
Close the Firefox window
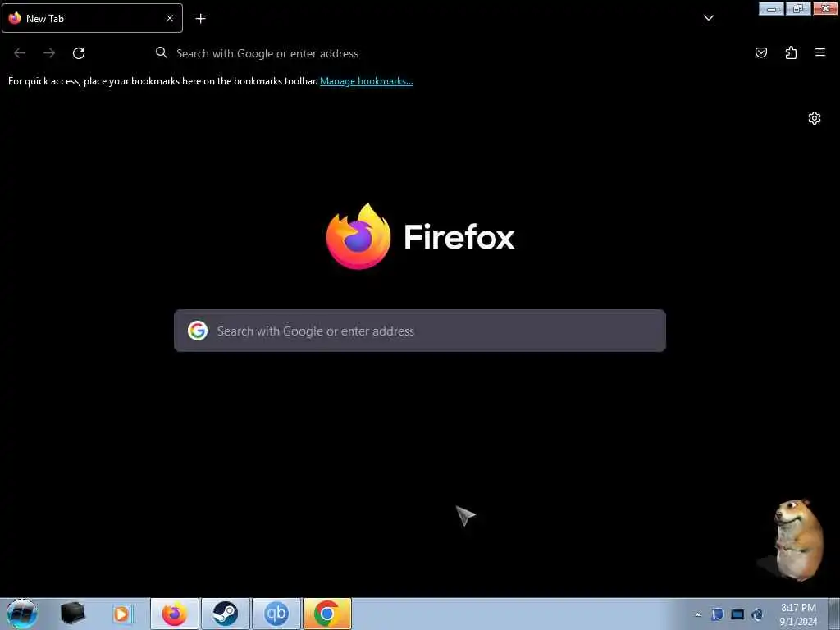click(x=825, y=8)
